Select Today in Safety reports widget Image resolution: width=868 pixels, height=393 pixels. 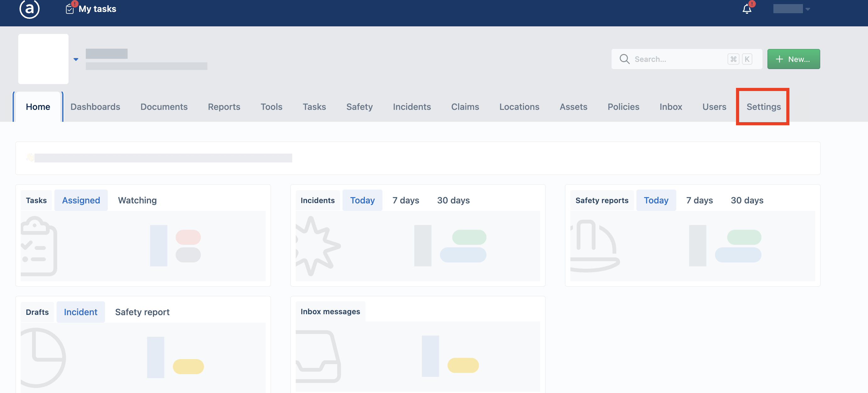coord(656,200)
